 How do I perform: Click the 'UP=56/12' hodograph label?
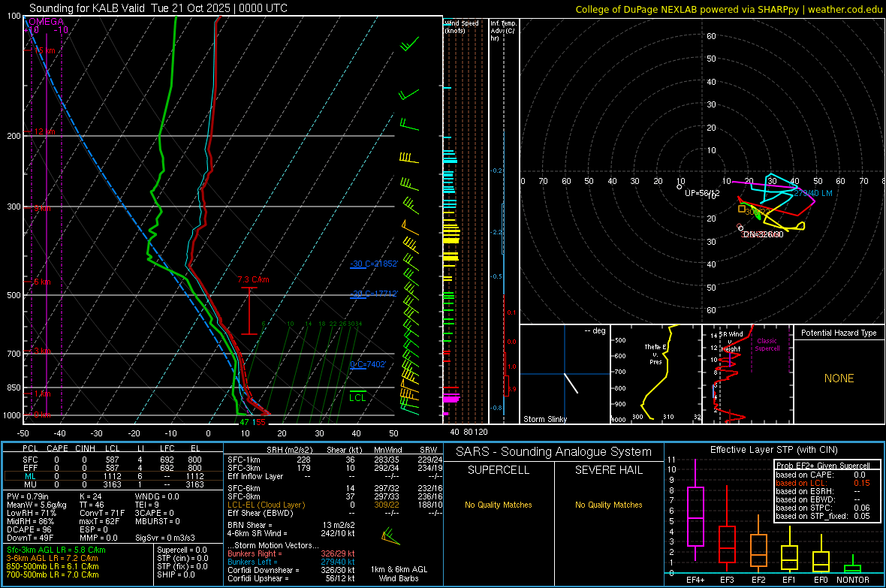(702, 193)
